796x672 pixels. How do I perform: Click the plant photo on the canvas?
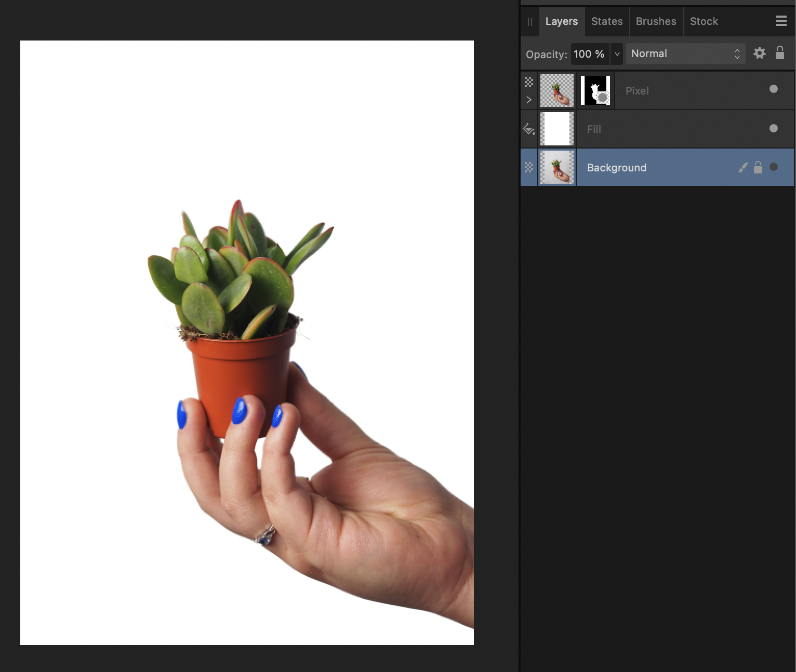[x=247, y=343]
